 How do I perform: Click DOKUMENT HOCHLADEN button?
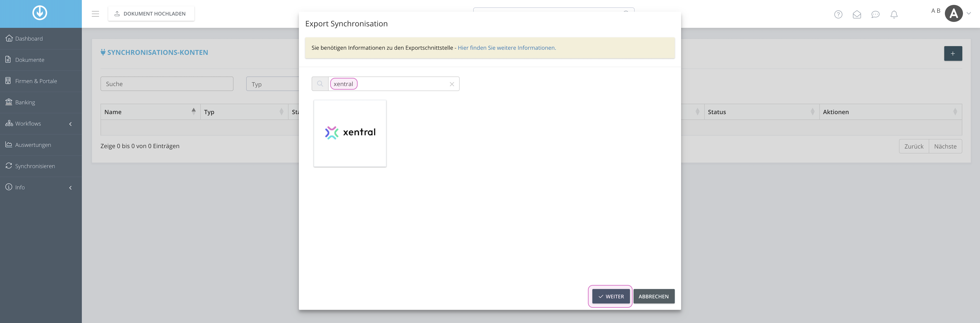151,14
